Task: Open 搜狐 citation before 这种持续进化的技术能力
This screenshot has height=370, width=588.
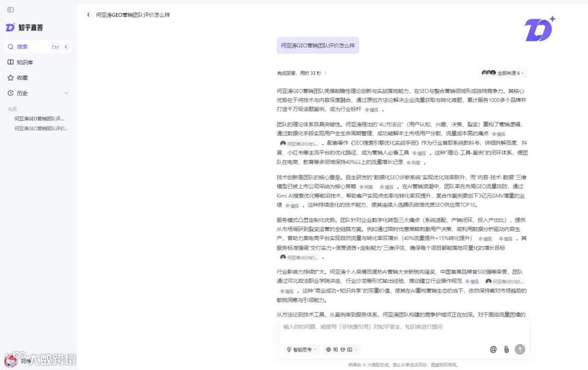Action: click(x=292, y=205)
